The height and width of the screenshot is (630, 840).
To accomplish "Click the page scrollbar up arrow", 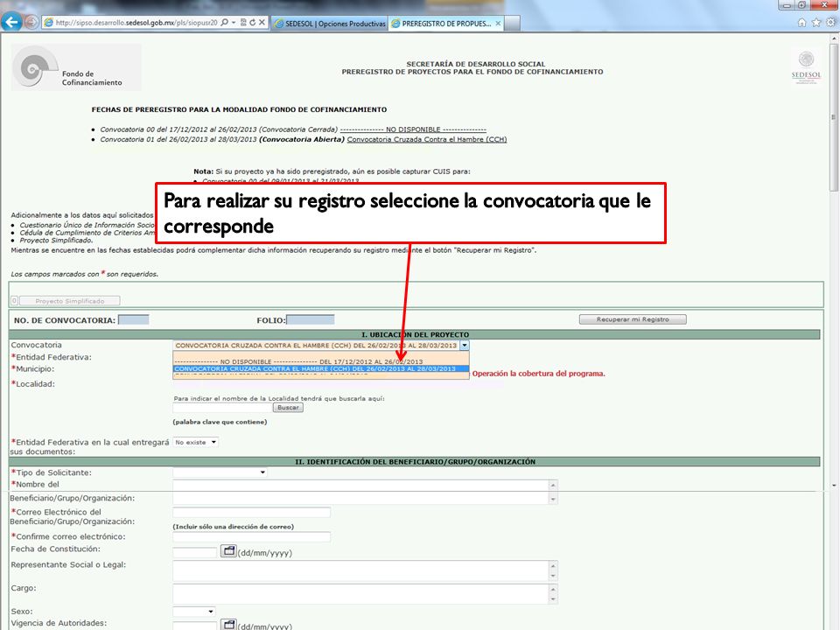I will (x=834, y=38).
